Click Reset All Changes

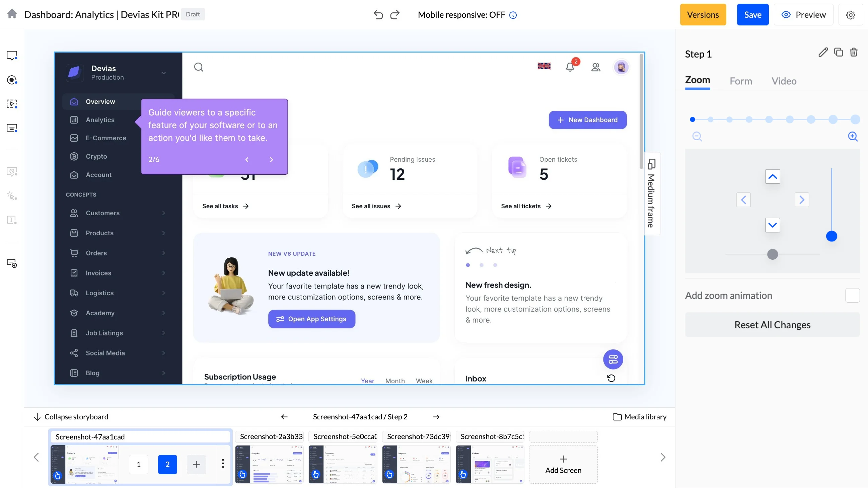click(x=772, y=325)
